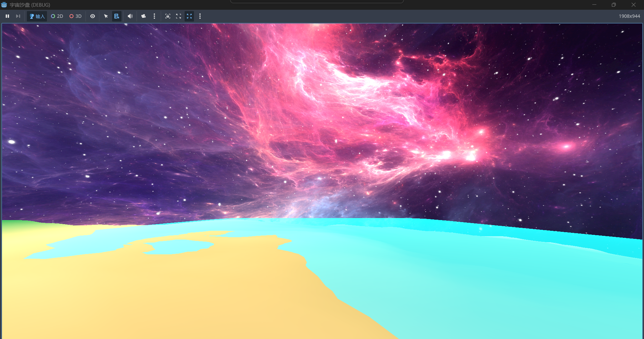Click the Godot logo window icon
Screen dimensions: 644x339
coord(4,5)
